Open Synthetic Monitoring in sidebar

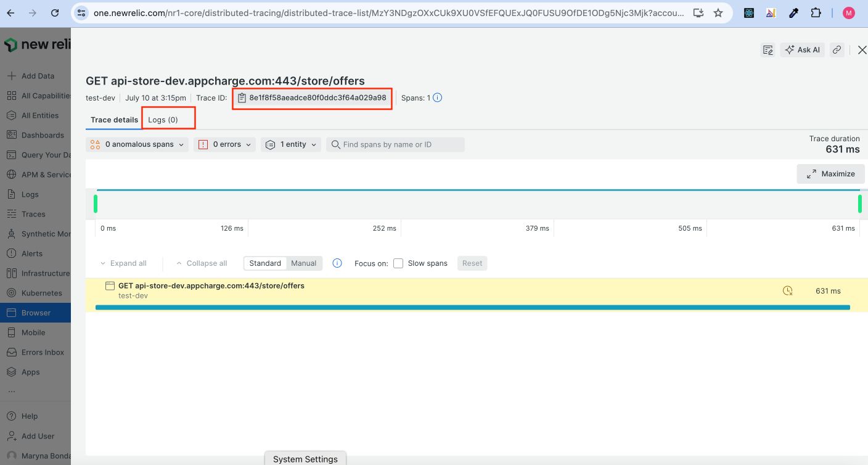pos(36,234)
